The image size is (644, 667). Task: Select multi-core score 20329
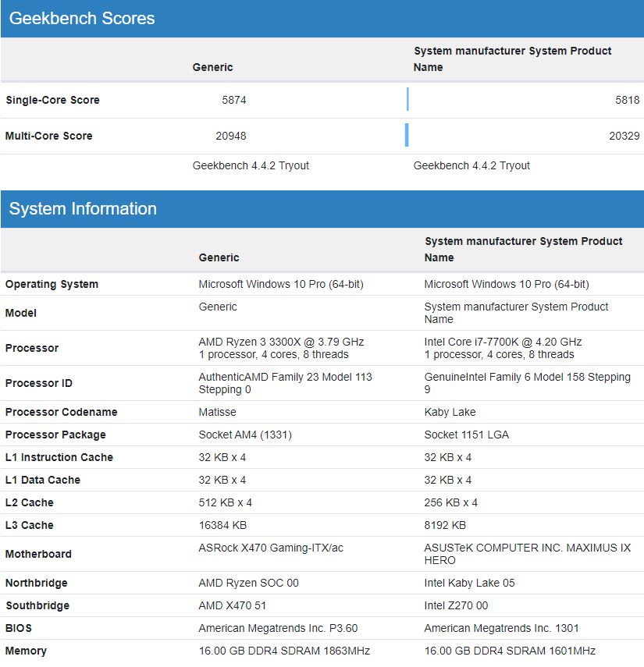coord(624,136)
